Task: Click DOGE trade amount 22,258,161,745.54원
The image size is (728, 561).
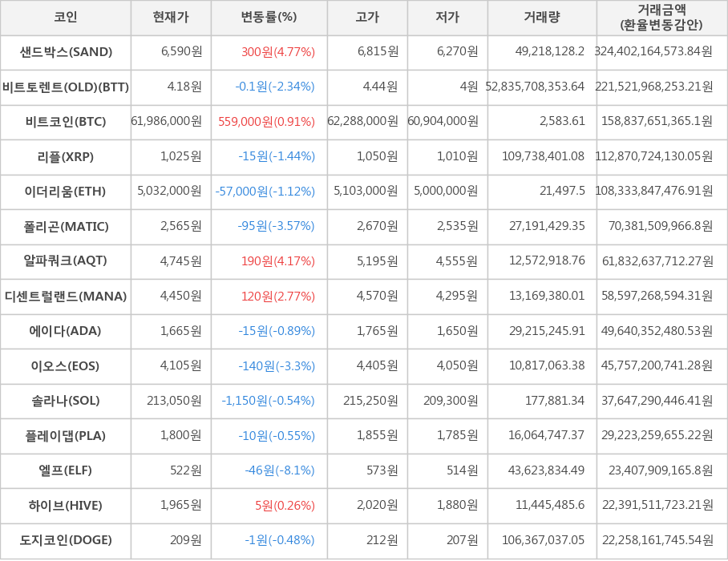Action: pos(657,539)
